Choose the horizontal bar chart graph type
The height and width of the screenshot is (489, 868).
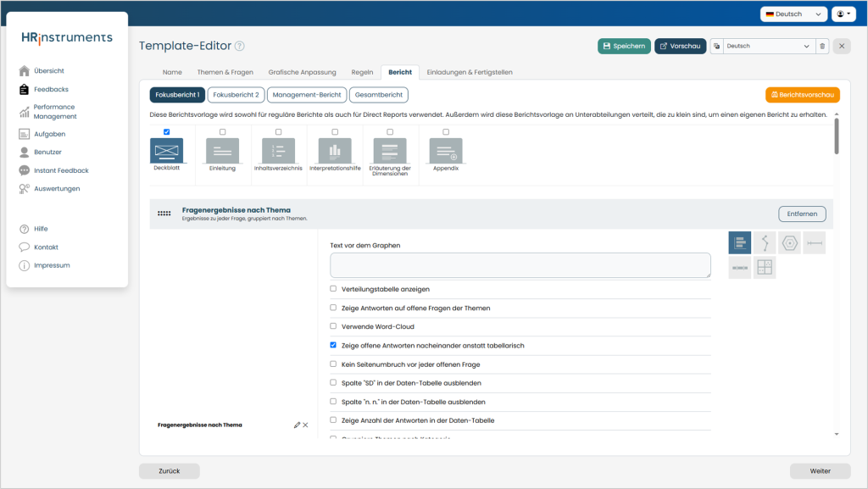[739, 243]
